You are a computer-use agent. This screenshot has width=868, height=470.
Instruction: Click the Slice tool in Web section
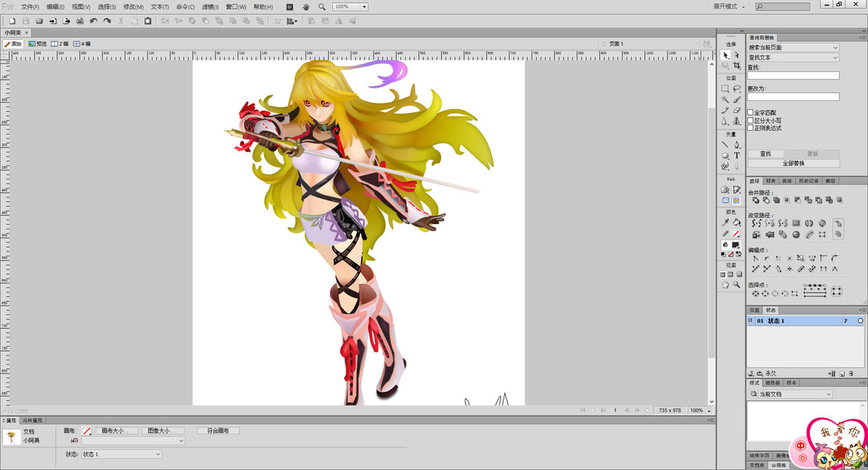(x=737, y=190)
